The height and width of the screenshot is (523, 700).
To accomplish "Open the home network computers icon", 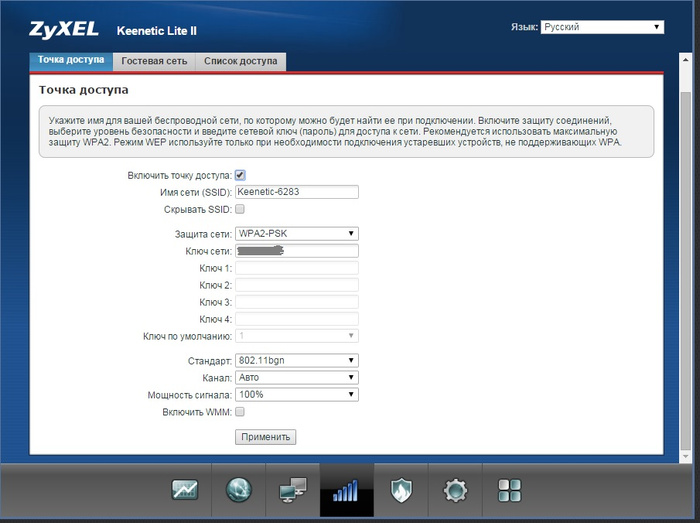I will (x=293, y=490).
